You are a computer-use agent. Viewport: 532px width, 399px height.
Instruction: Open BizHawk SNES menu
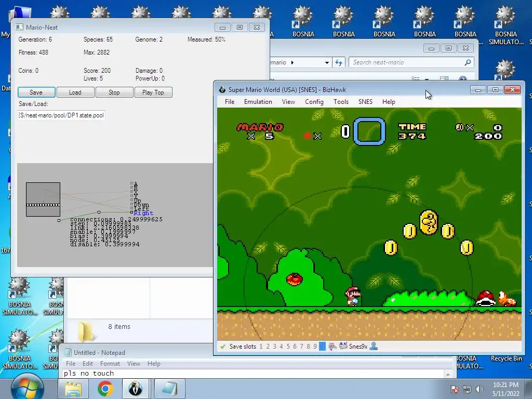coord(365,102)
